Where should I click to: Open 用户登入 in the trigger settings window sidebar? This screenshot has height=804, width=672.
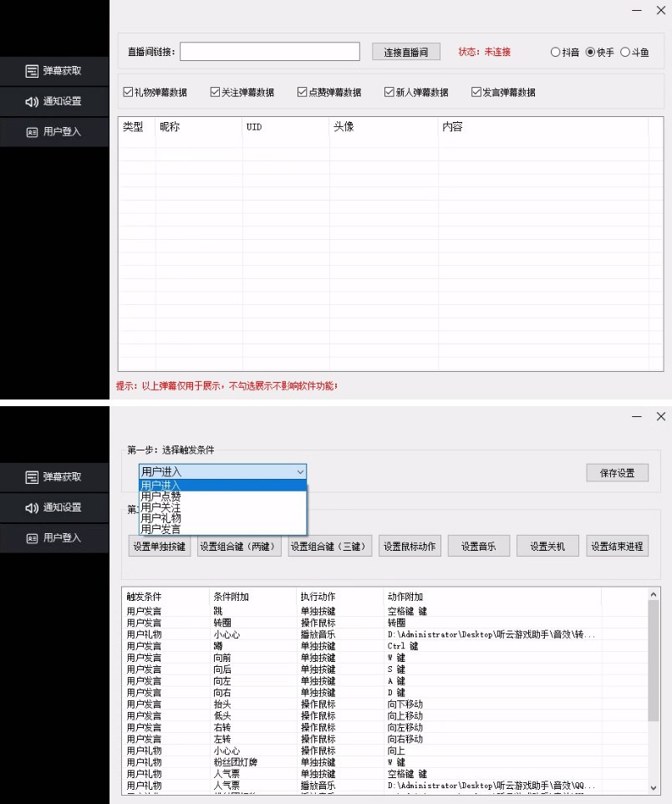coord(53,538)
